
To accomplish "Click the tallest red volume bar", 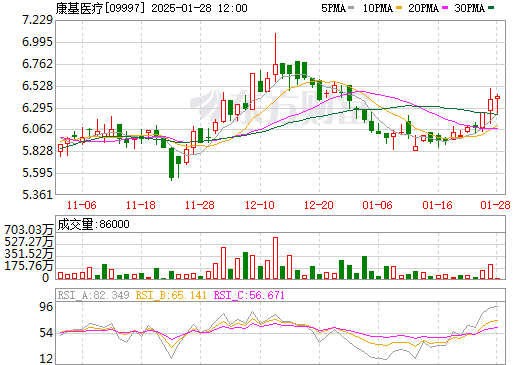I will point(275,258).
